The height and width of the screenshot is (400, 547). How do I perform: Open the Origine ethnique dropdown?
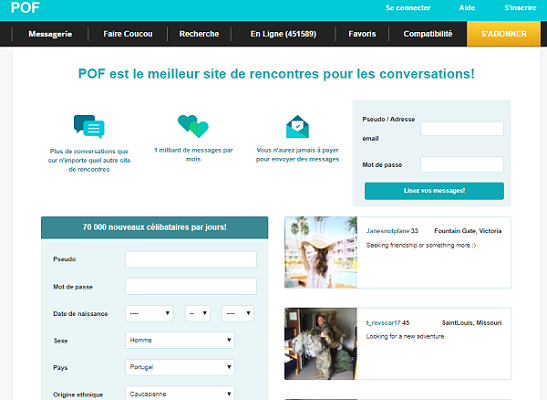180,394
